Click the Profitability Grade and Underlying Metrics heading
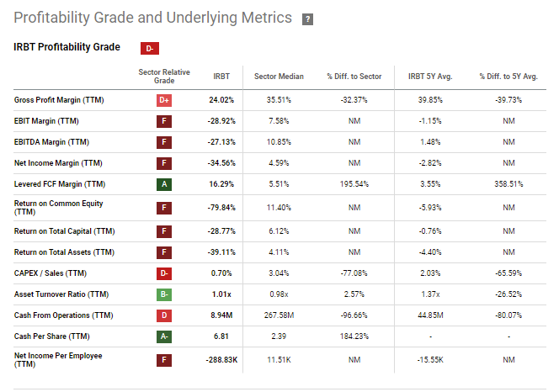 click(153, 19)
